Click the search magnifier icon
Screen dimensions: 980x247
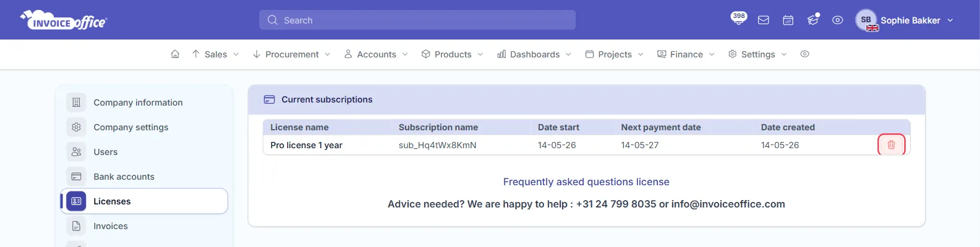273,20
